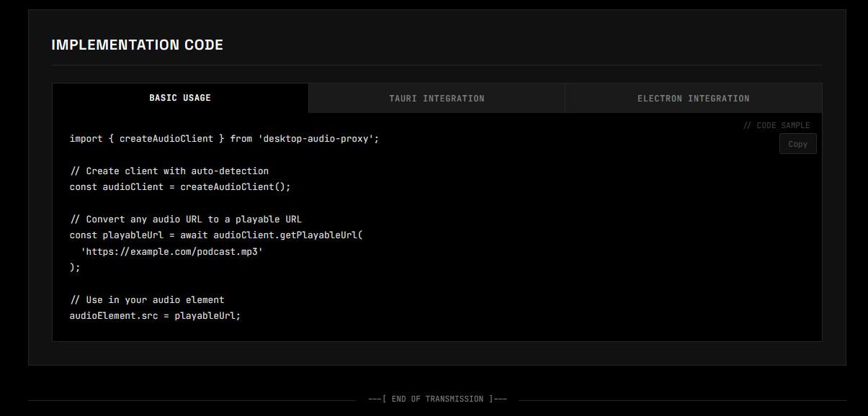The height and width of the screenshot is (416, 868).
Task: Click the closing parenthesis line of getPlayableUrl
Action: pyautogui.click(x=74, y=267)
